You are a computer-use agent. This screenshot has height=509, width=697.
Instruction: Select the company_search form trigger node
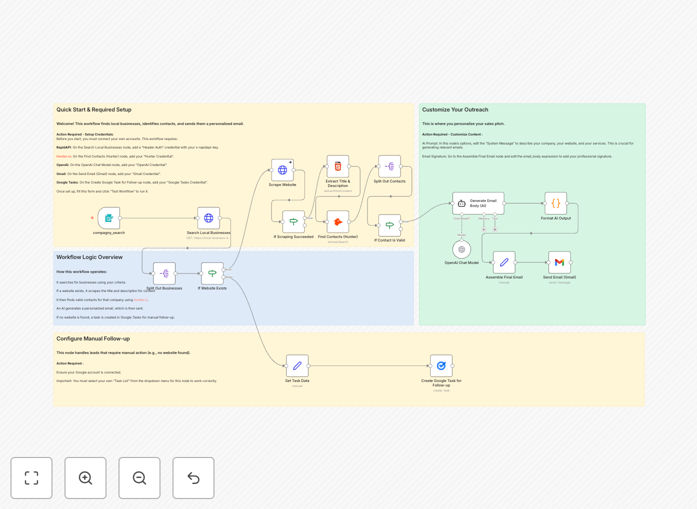pyautogui.click(x=109, y=218)
